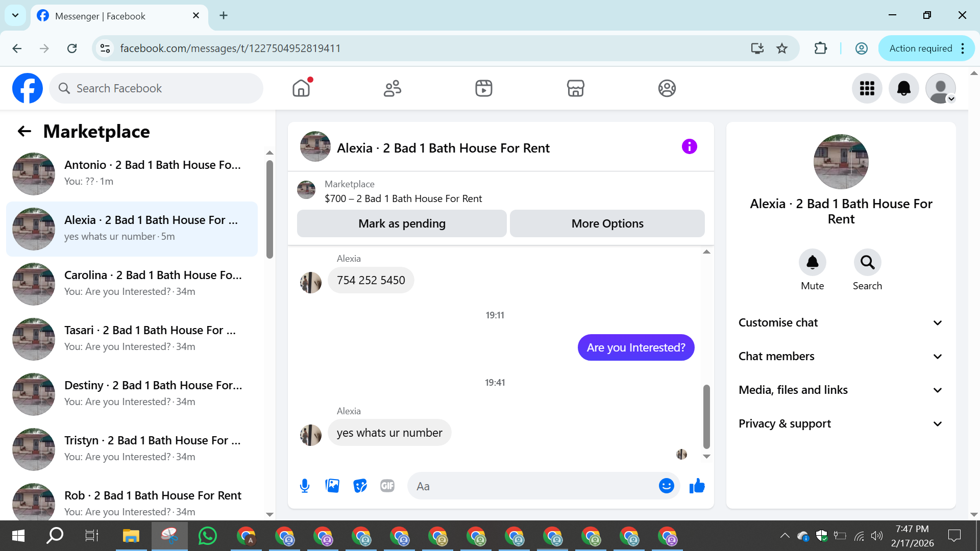This screenshot has width=980, height=551.
Task: Send a thumbs-up like
Action: [697, 486]
